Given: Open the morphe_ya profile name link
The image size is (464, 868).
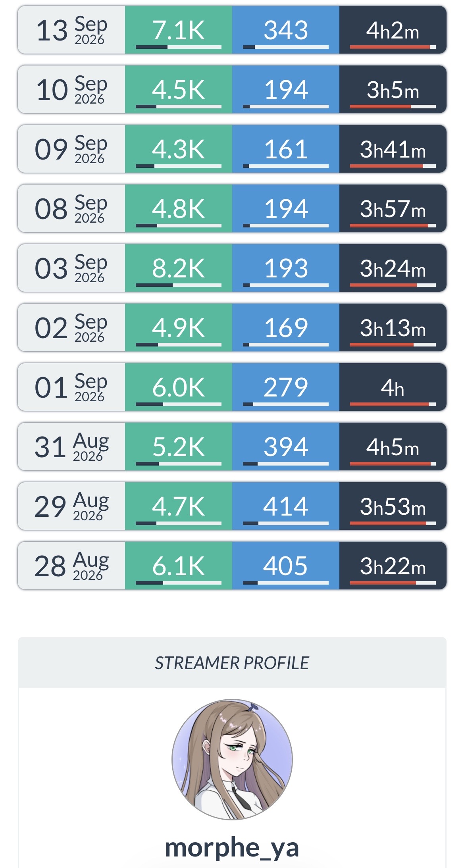Looking at the screenshot, I should point(232,847).
